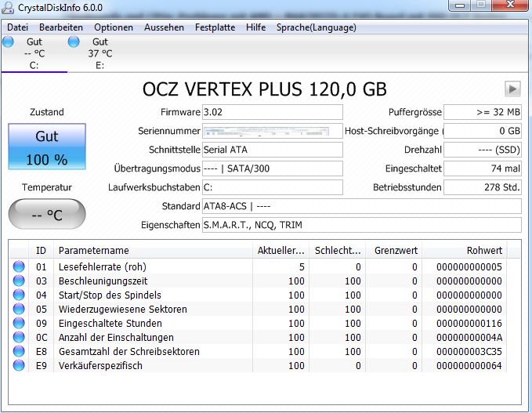
Task: Click raw value 000000003C35
Action: (469, 351)
